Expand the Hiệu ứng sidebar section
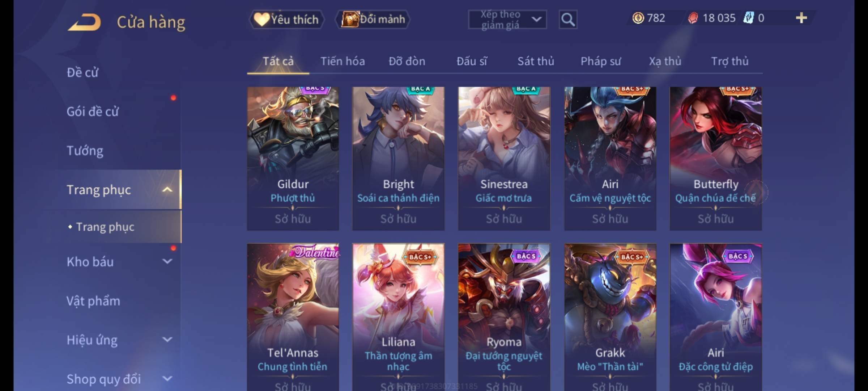 coord(167,339)
